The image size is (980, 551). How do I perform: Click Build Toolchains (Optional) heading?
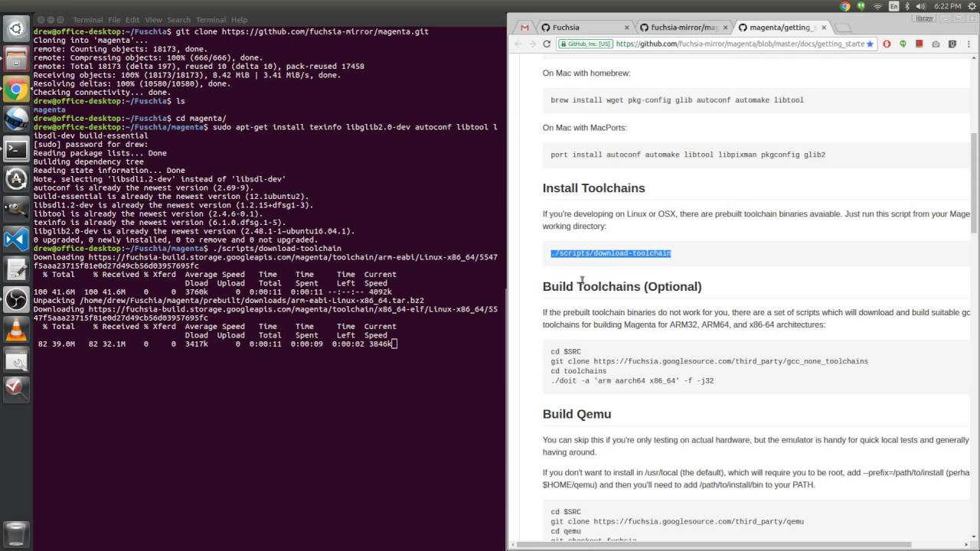[622, 286]
